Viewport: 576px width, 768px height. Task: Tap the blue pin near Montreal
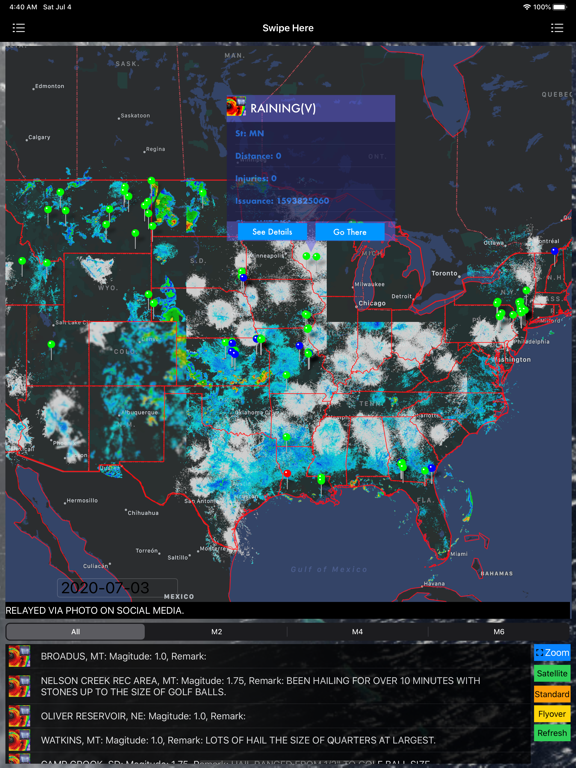[554, 251]
